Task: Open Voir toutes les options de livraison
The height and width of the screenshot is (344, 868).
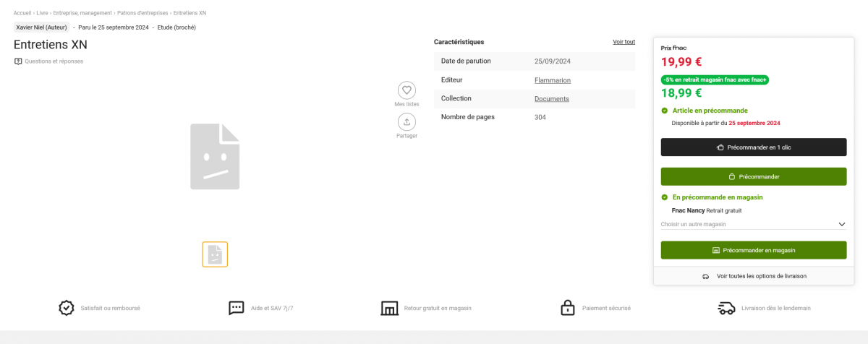Action: pyautogui.click(x=754, y=276)
